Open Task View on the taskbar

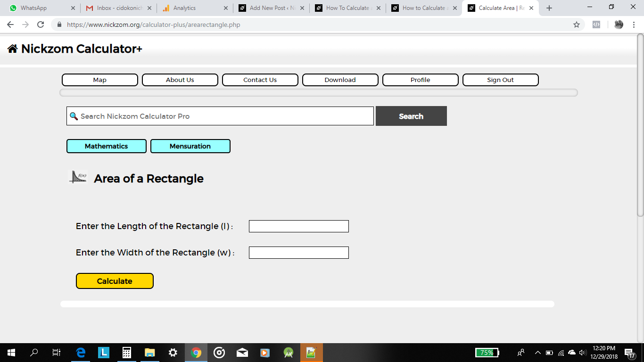coord(57,353)
